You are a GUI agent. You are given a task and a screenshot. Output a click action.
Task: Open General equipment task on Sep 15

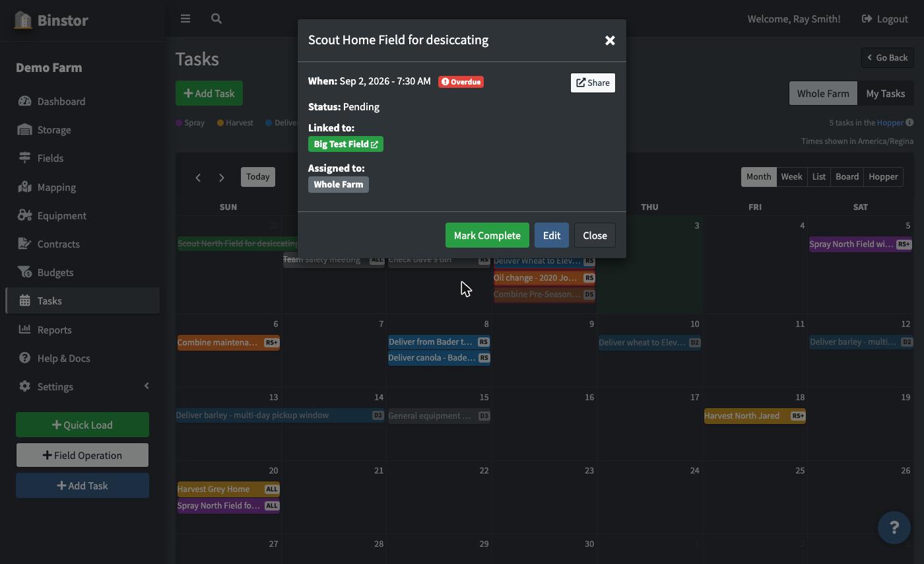coord(439,415)
